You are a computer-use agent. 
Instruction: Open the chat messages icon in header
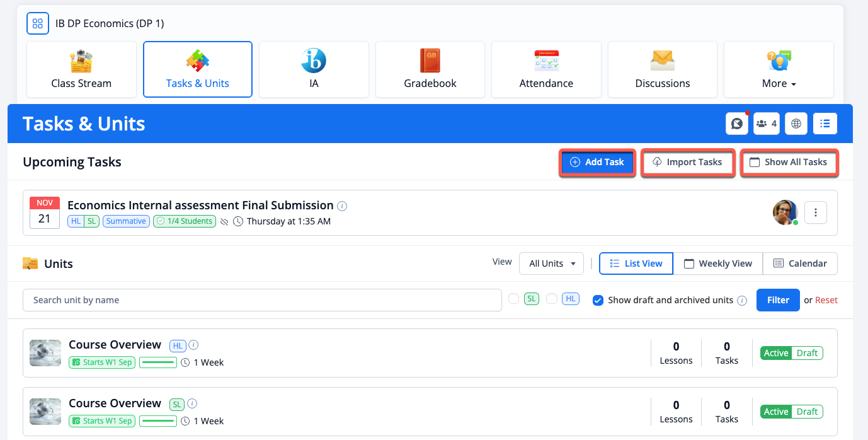[x=736, y=124]
